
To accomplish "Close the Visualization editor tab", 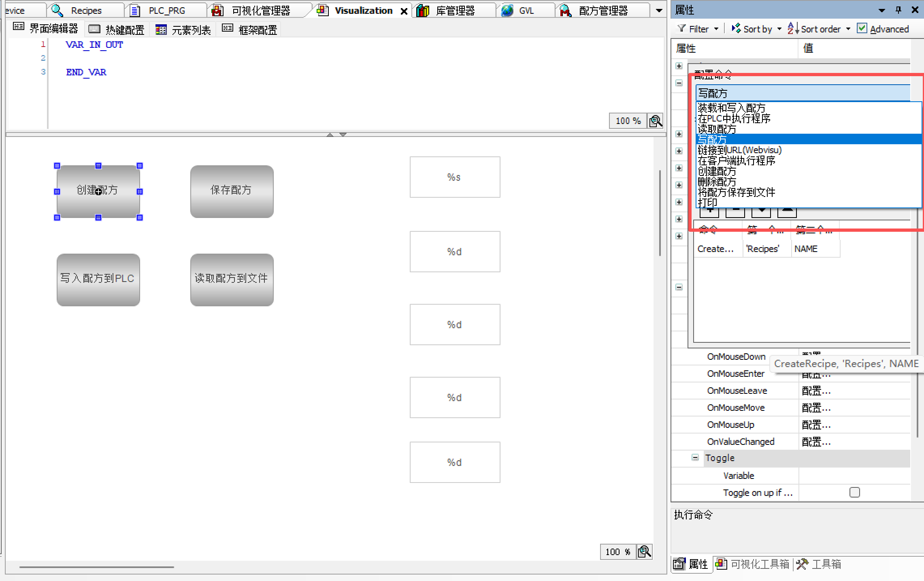I will pos(404,11).
